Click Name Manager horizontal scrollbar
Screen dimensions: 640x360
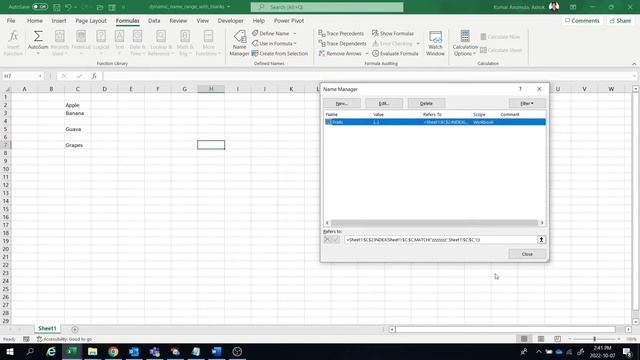tap(434, 222)
